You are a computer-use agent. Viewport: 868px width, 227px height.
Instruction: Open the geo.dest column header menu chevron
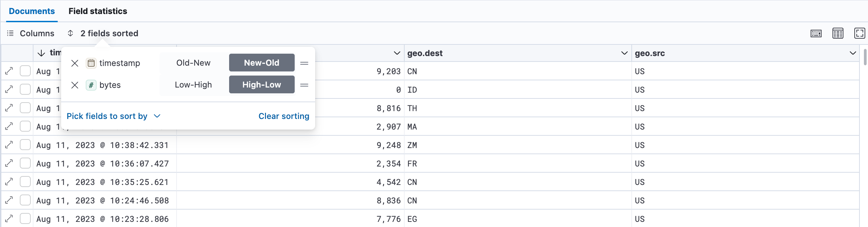624,53
